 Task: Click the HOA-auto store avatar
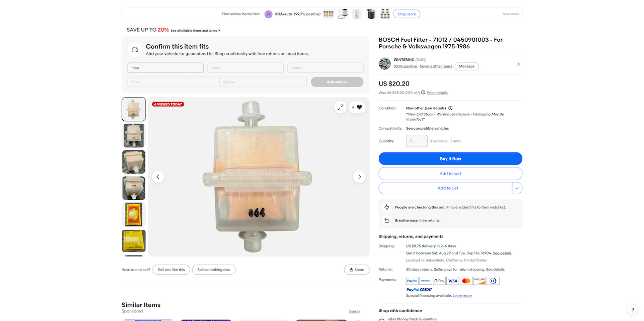click(268, 14)
